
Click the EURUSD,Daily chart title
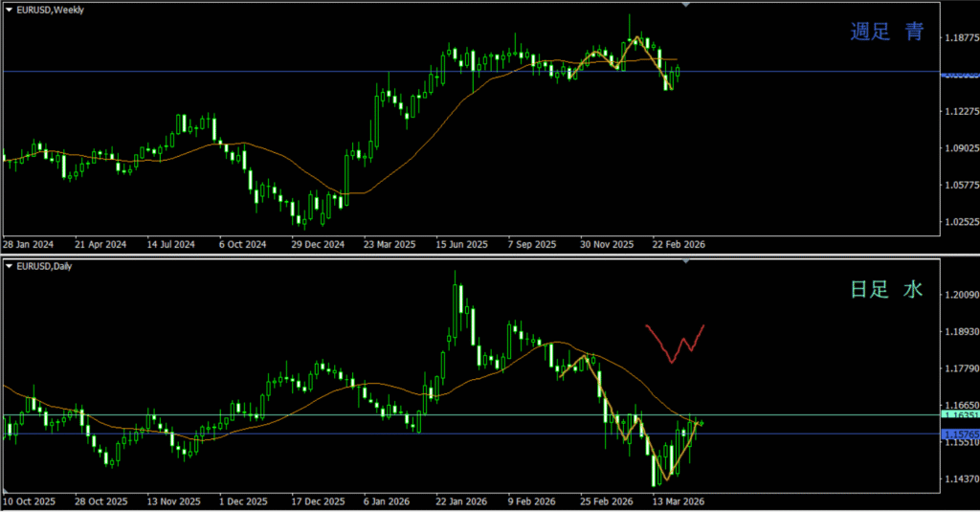pyautogui.click(x=44, y=266)
